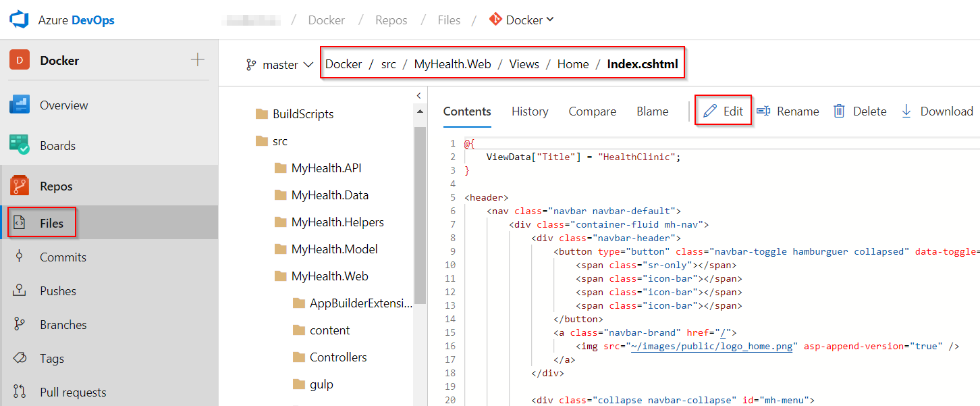This screenshot has width=980, height=406.
Task: Click the Pushes icon in the sidebar
Action: (19, 290)
